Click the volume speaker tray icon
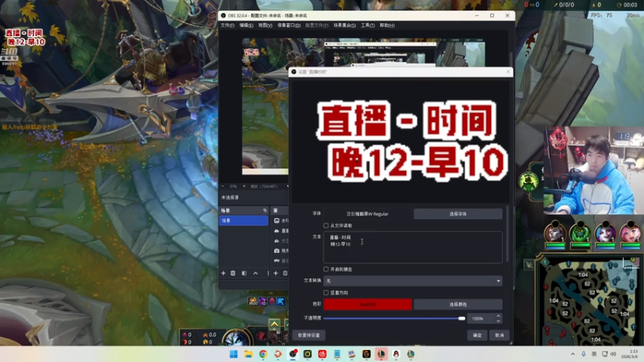Viewport: 644px width, 362px height. pos(613,354)
